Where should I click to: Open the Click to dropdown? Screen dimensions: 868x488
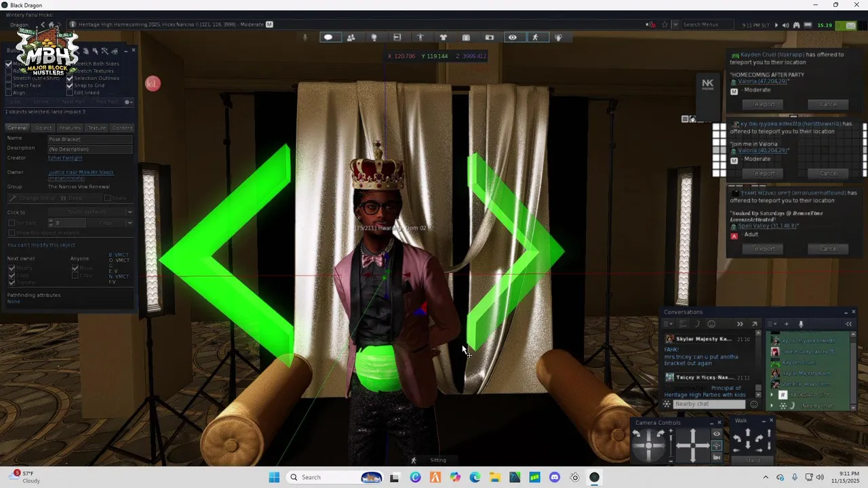[90, 212]
